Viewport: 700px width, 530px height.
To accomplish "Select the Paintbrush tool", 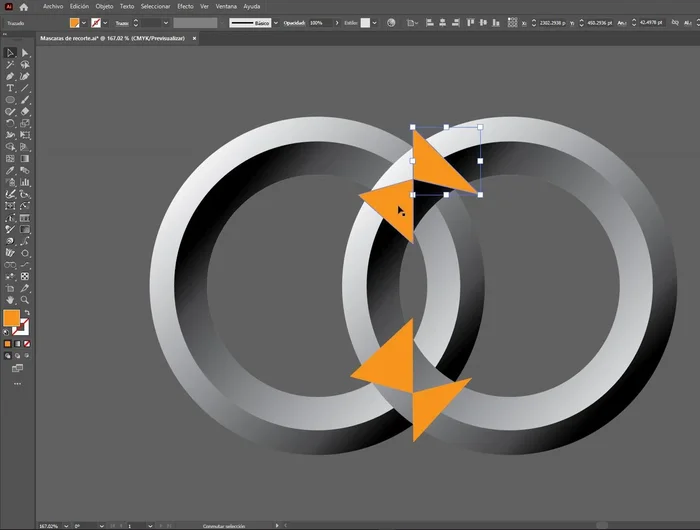I will click(25, 100).
